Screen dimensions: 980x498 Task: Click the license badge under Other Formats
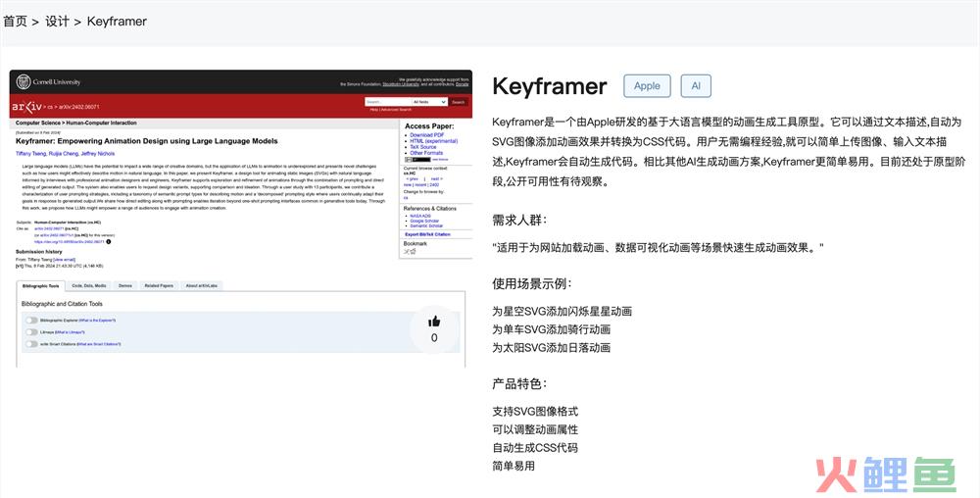point(416,160)
